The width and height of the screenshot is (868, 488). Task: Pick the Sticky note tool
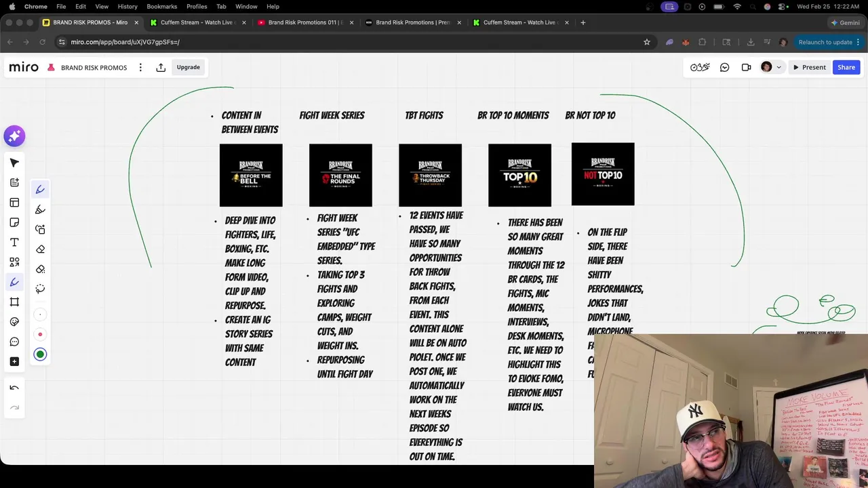click(14, 222)
